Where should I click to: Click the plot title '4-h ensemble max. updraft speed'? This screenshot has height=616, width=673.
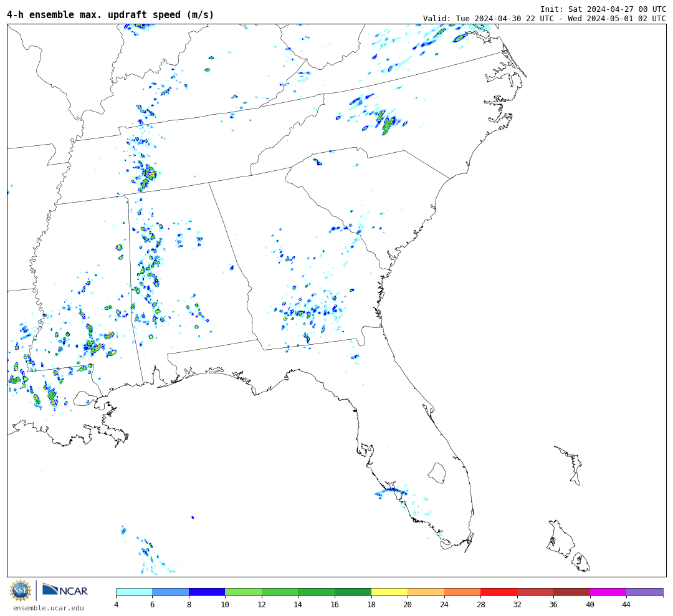[110, 14]
